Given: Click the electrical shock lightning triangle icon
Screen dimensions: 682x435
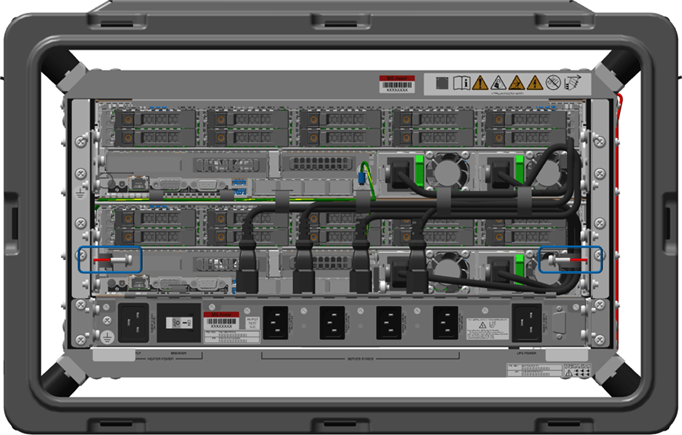Looking at the screenshot, I should click(x=535, y=83).
